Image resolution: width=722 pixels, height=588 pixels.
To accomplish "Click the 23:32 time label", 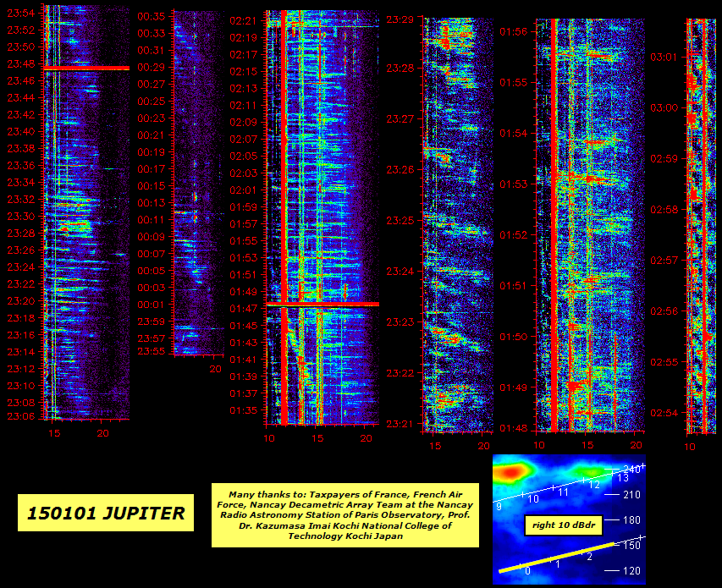I will 20,199.
